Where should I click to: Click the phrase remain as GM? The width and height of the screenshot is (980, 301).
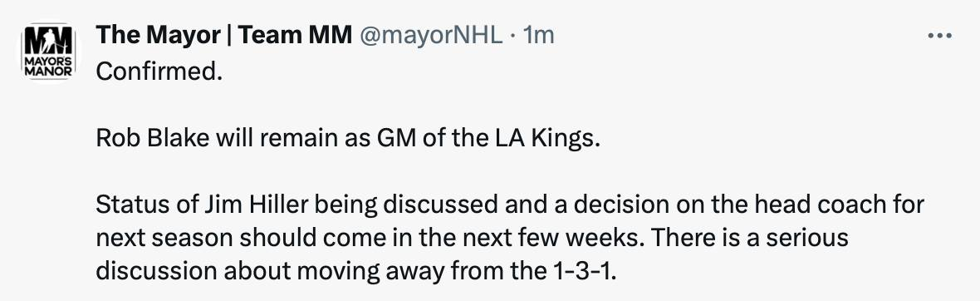337,138
